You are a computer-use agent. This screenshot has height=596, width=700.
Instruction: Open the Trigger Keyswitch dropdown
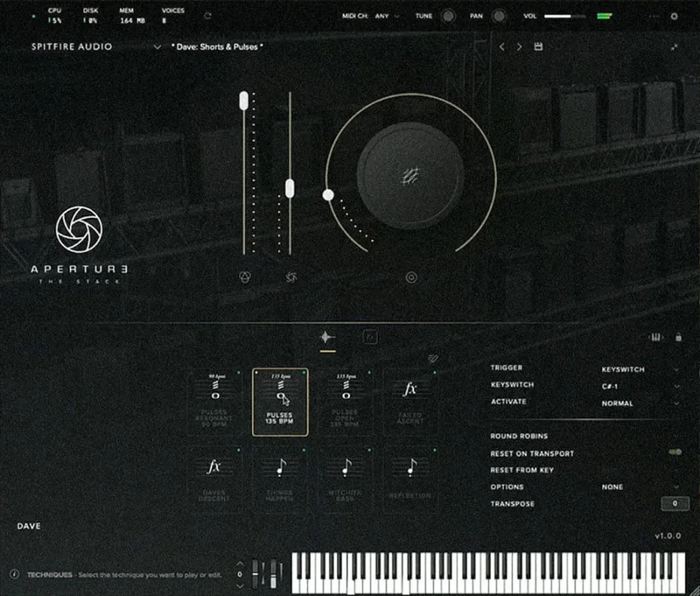[x=640, y=369]
